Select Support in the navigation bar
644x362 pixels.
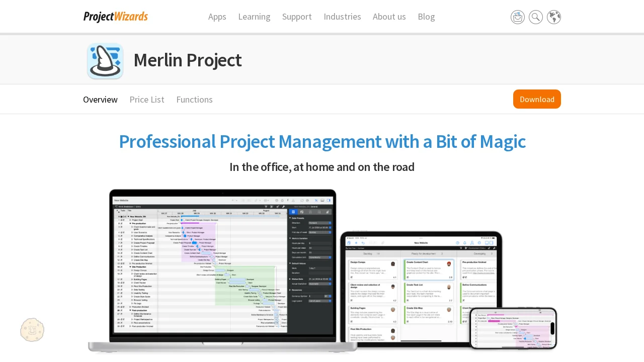(x=297, y=16)
